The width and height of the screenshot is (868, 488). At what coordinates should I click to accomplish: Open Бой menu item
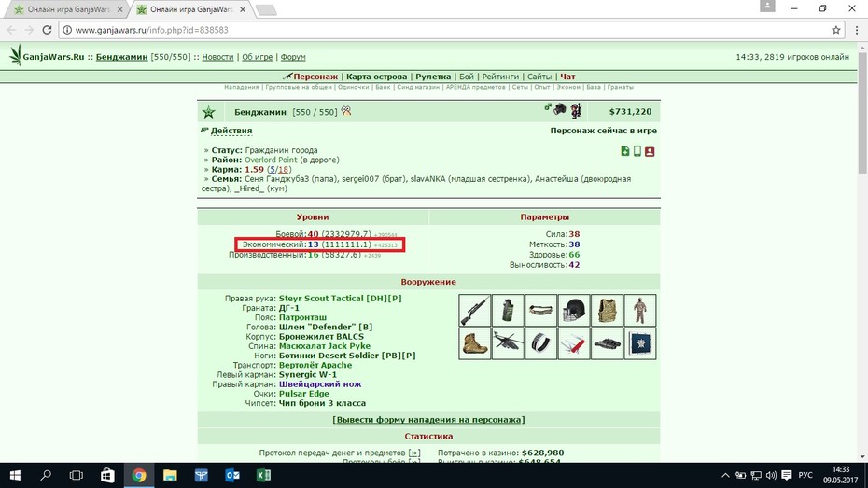coord(467,77)
